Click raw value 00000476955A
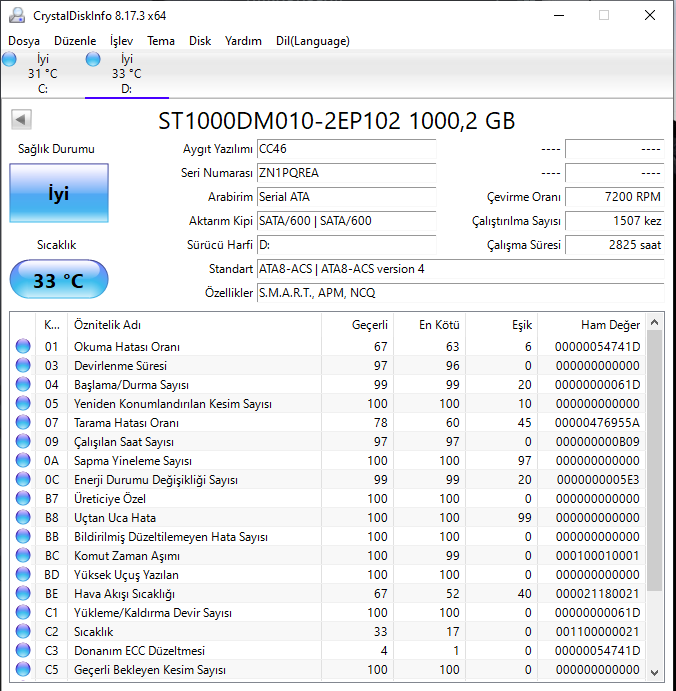This screenshot has width=676, height=691. (x=597, y=423)
